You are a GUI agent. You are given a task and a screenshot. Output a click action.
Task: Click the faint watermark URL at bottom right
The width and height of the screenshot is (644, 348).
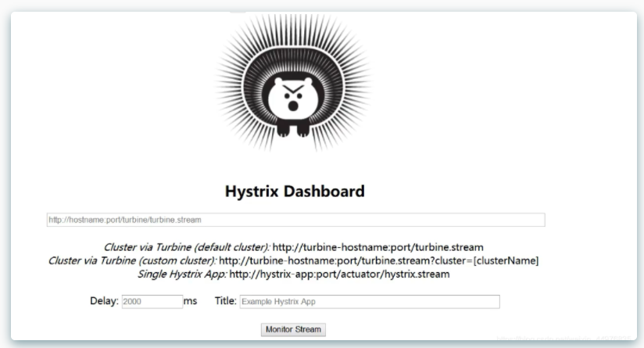563,338
